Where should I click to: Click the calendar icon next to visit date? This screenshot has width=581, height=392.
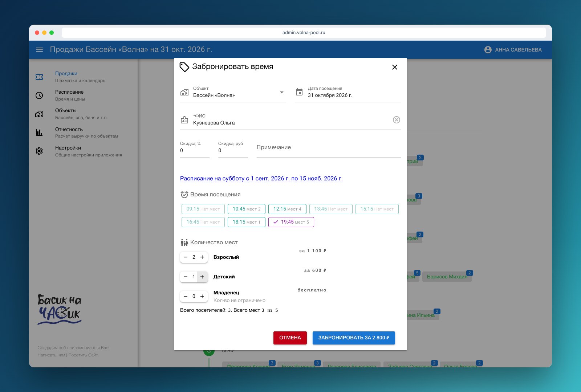coord(299,92)
